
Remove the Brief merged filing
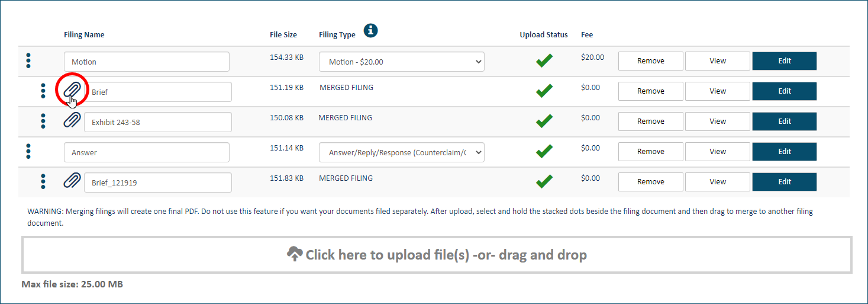(651, 91)
